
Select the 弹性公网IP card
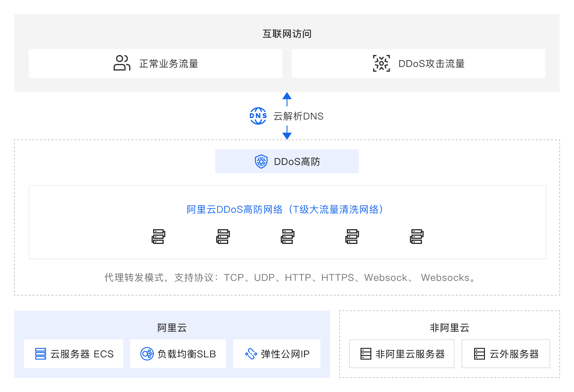(x=277, y=354)
